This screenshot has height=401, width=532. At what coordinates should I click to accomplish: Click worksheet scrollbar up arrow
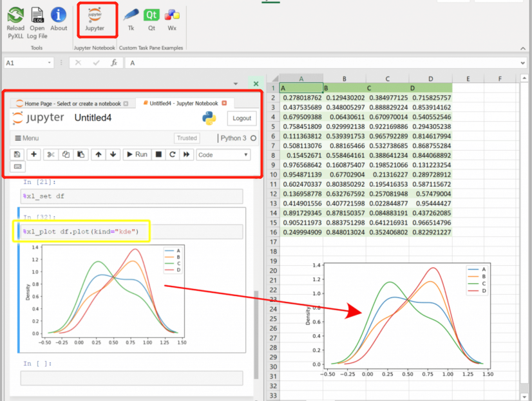click(x=524, y=79)
